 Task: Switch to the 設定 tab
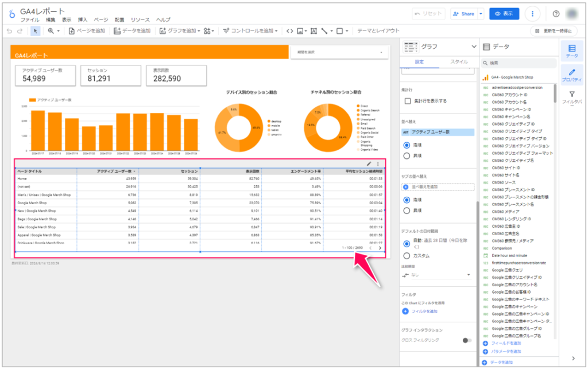click(419, 62)
